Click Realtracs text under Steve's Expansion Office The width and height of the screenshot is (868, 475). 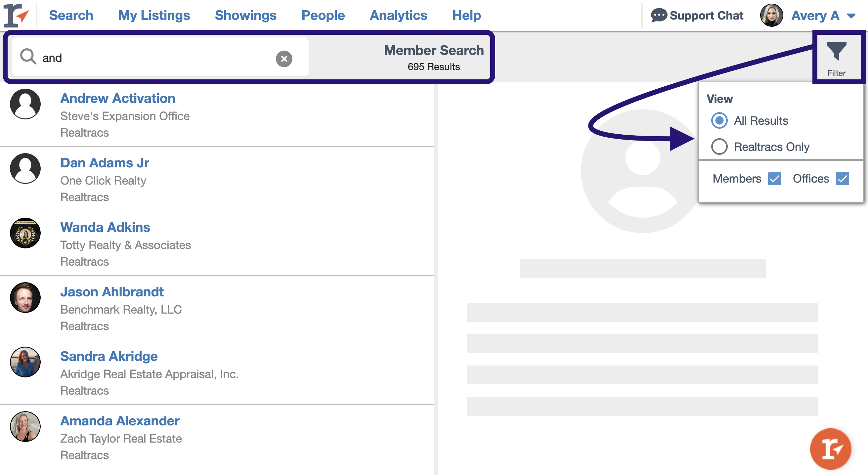(x=85, y=133)
